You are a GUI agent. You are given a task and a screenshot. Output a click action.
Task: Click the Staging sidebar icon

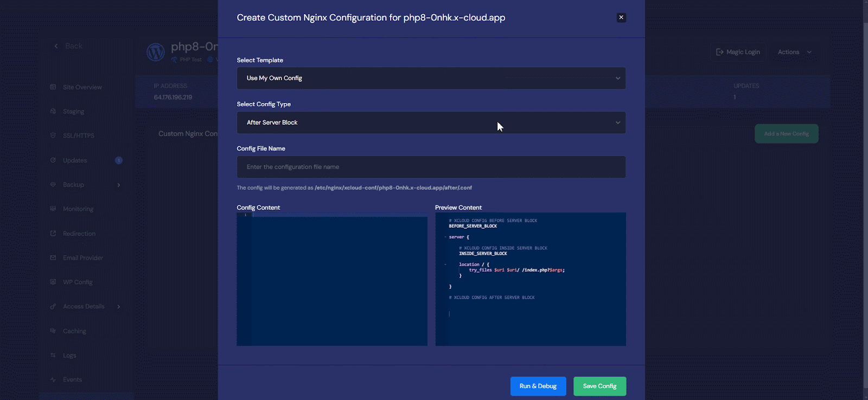[53, 111]
